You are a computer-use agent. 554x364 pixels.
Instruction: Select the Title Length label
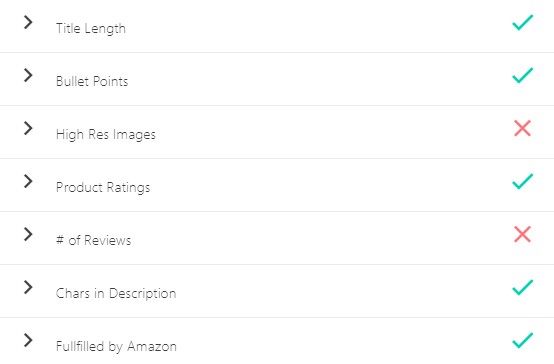(91, 29)
